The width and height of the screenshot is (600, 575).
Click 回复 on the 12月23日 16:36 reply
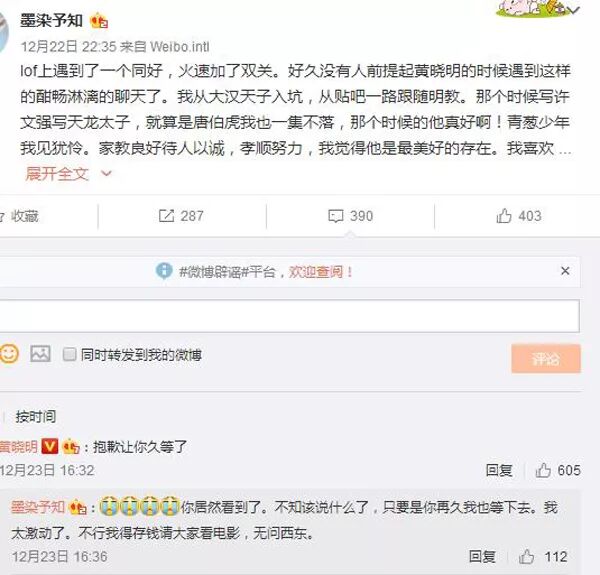point(482,557)
